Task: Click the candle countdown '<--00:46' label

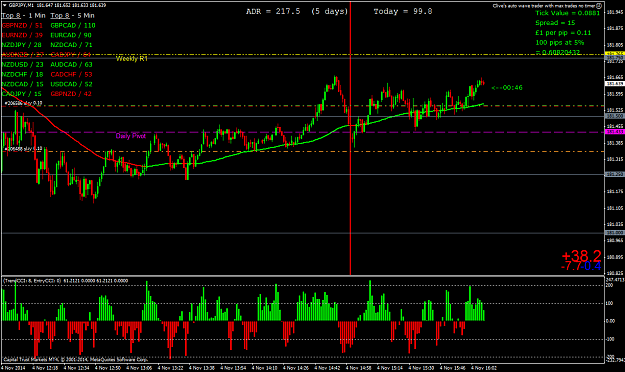Action: pos(507,88)
